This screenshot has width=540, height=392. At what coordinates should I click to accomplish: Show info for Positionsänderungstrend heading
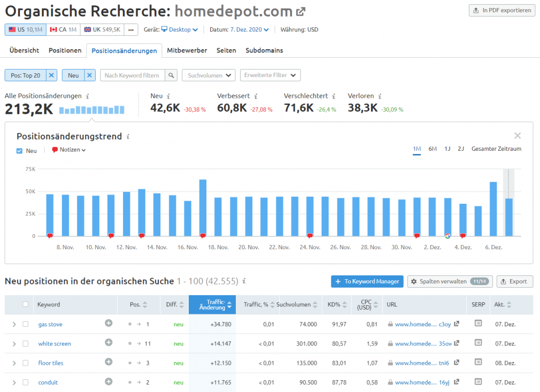pyautogui.click(x=128, y=136)
